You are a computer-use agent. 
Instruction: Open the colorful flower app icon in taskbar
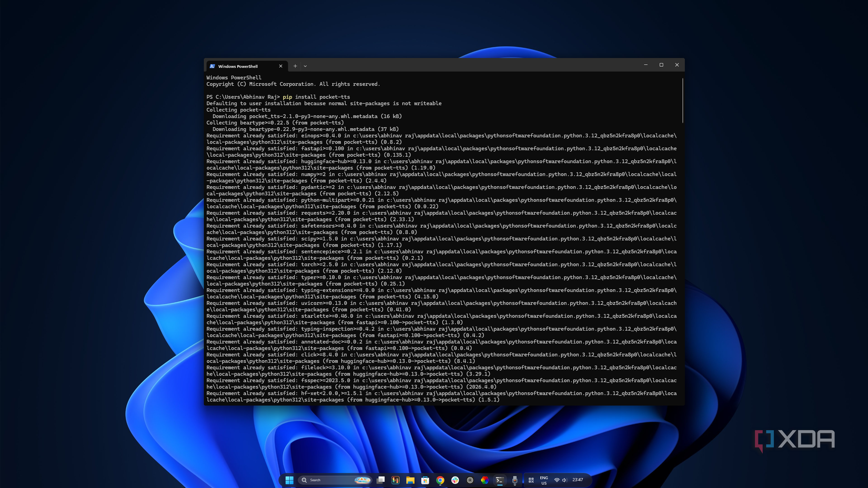[x=485, y=480]
